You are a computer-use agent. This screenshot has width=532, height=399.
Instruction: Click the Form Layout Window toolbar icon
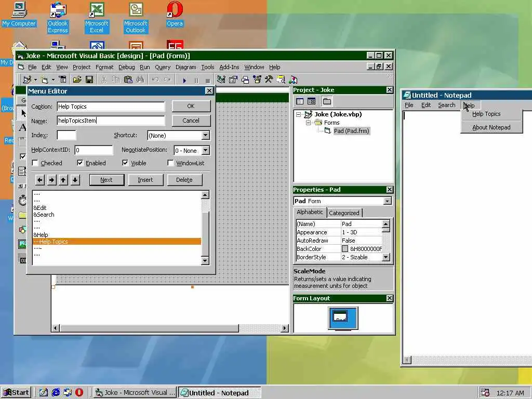pos(245,79)
